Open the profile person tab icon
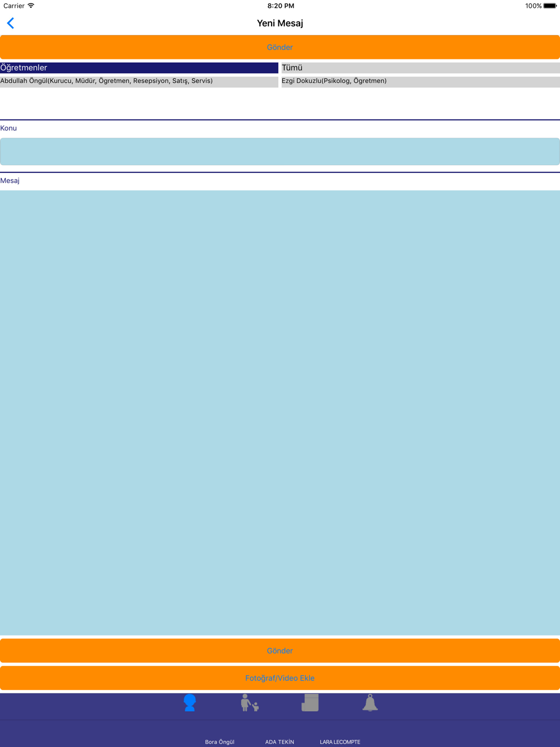This screenshot has width=560, height=747. pos(190,702)
